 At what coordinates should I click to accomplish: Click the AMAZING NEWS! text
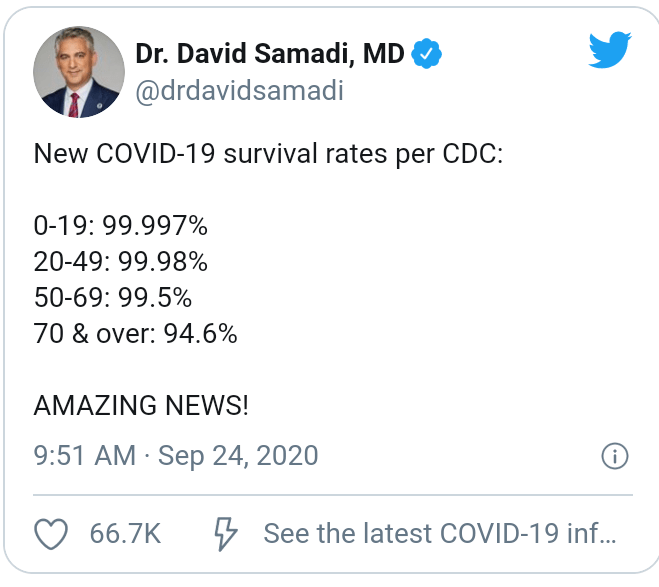141,405
